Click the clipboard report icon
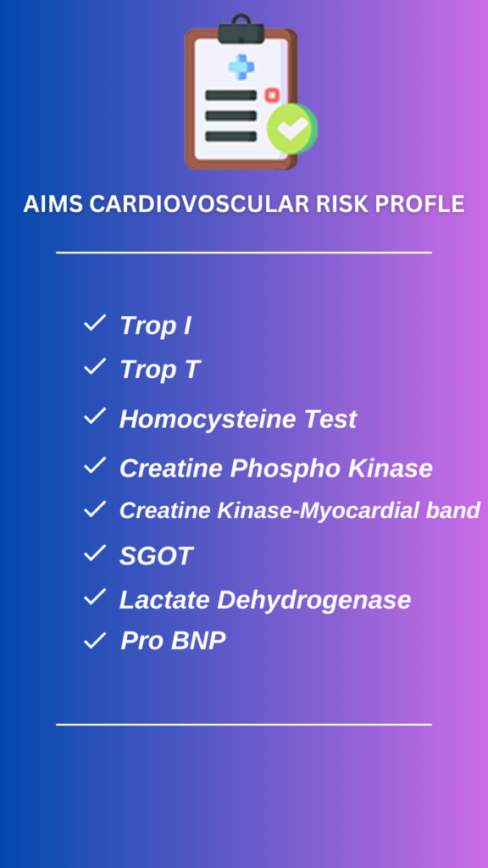This screenshot has width=488, height=868. coord(251,92)
